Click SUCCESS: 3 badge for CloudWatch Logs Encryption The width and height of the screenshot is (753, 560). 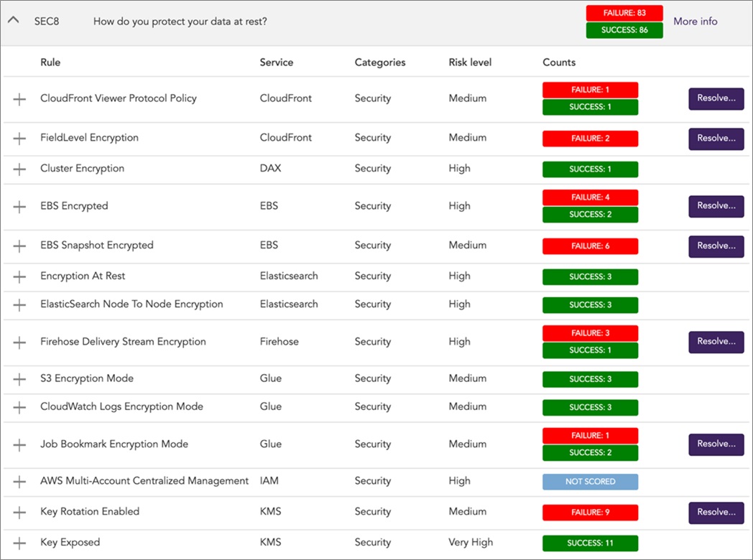pos(590,407)
